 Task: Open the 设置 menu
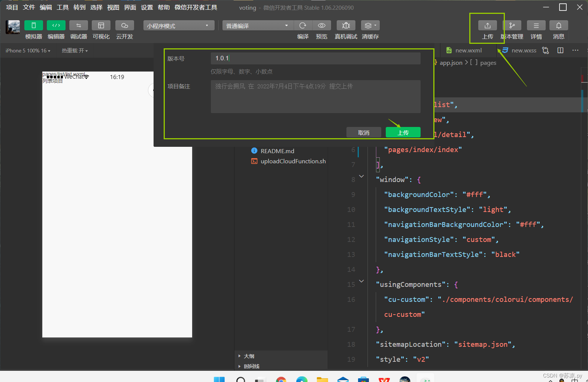click(x=147, y=7)
